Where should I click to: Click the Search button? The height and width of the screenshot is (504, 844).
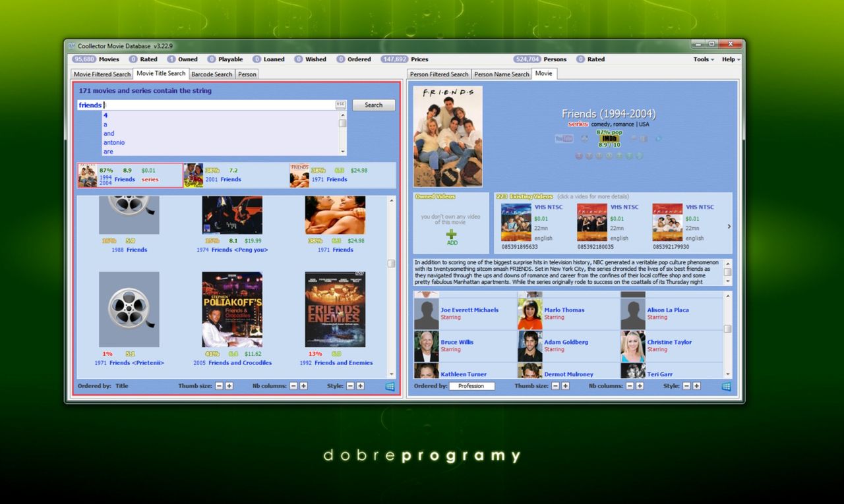[374, 105]
